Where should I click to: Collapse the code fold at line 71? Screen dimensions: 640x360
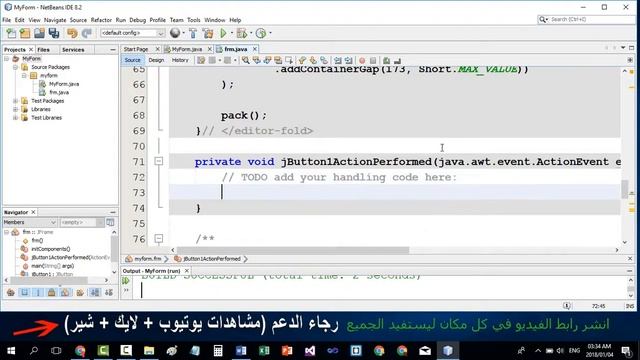tap(159, 161)
